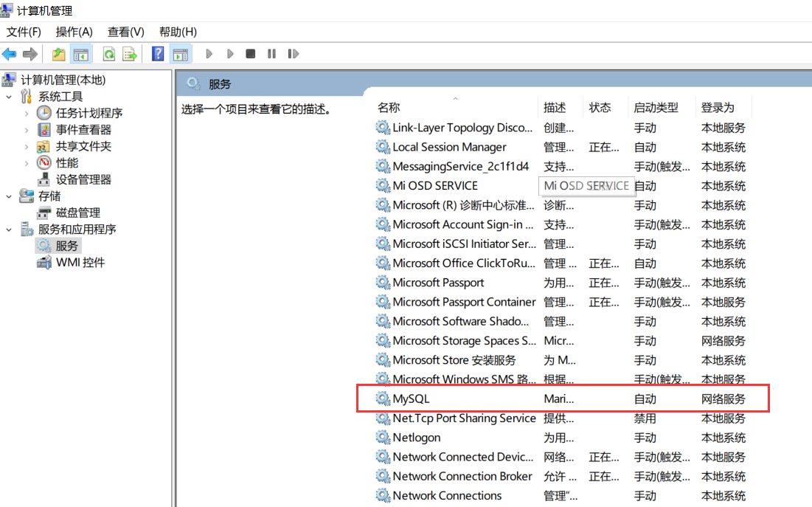Expand the 共享文件夹 node

27,147
